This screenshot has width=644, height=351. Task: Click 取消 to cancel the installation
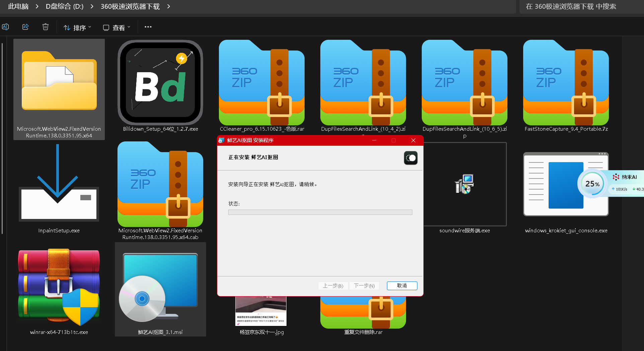click(x=402, y=285)
